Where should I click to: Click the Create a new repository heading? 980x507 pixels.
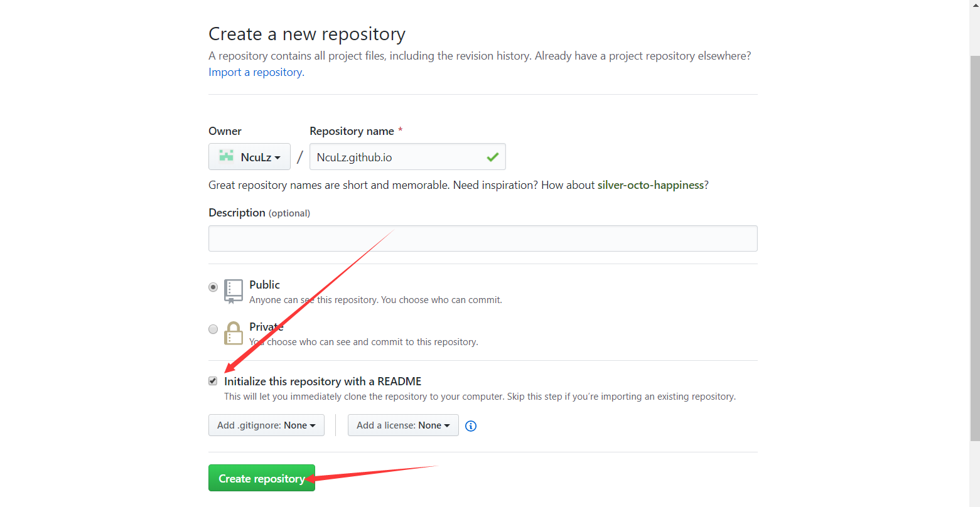[x=307, y=34]
